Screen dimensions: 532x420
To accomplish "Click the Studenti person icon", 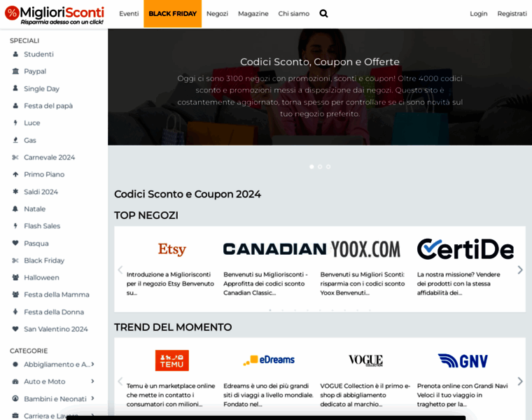I will tap(15, 55).
